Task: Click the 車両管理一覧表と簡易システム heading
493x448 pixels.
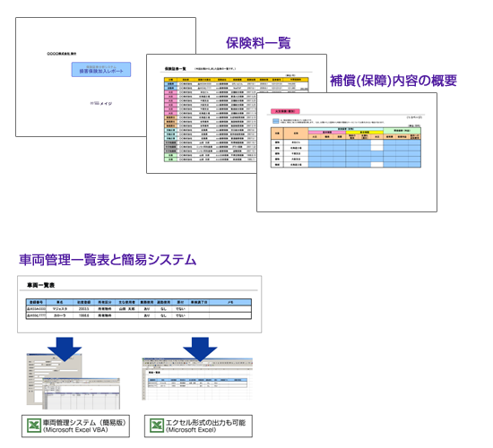Action: tap(108, 260)
